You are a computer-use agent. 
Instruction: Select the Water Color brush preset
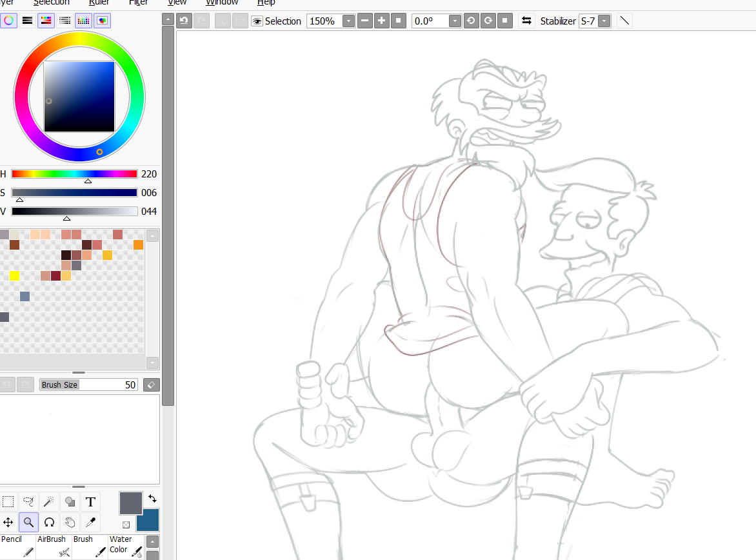(126, 546)
